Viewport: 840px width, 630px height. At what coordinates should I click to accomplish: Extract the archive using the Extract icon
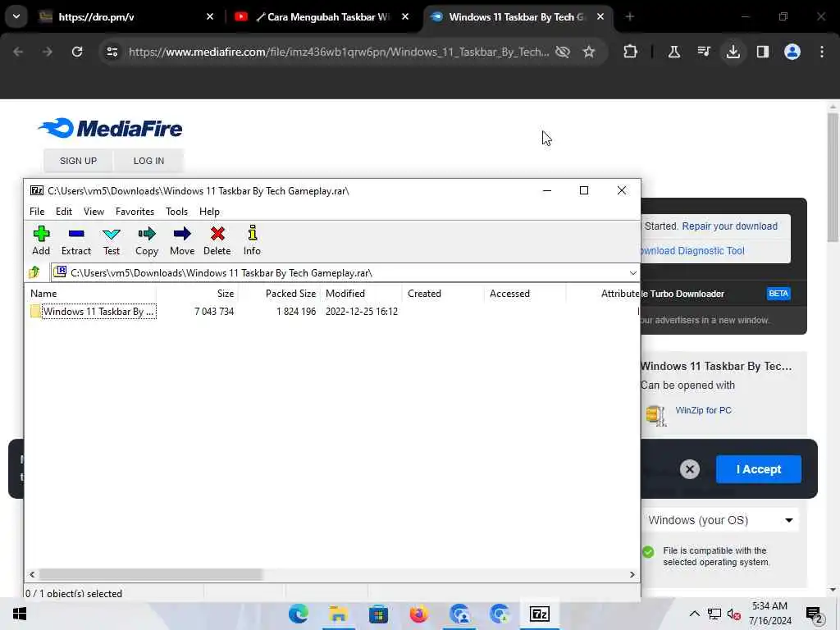[76, 240]
